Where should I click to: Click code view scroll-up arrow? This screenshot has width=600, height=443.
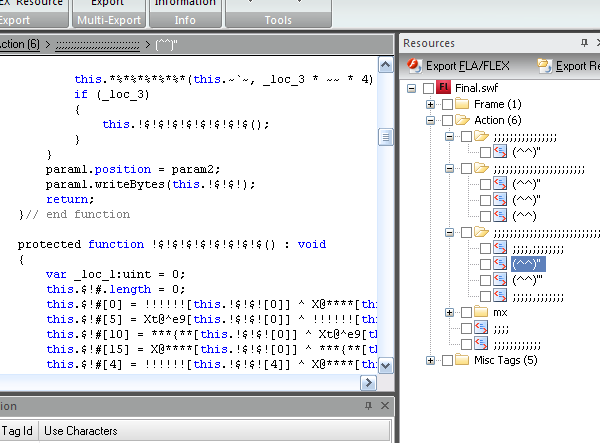click(x=386, y=65)
